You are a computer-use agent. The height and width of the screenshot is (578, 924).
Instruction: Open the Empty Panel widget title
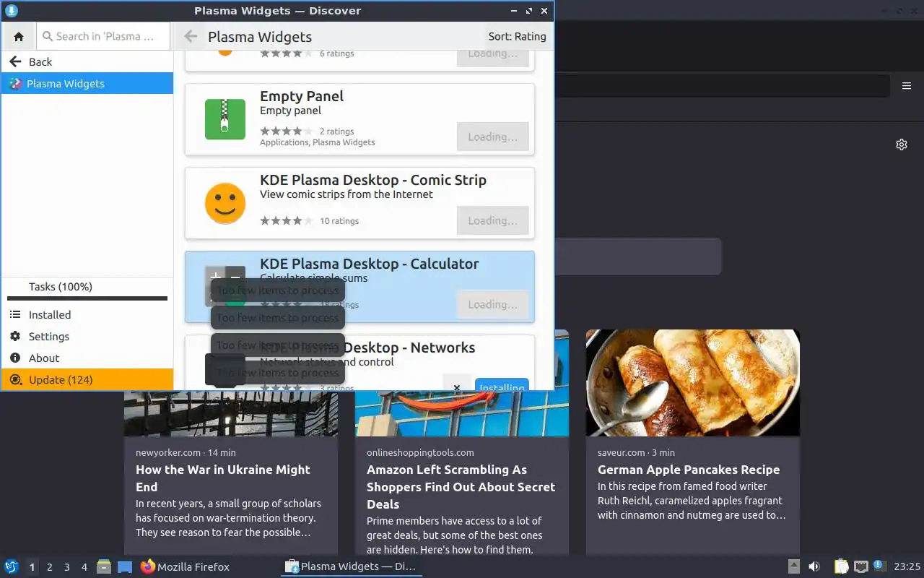tap(302, 96)
